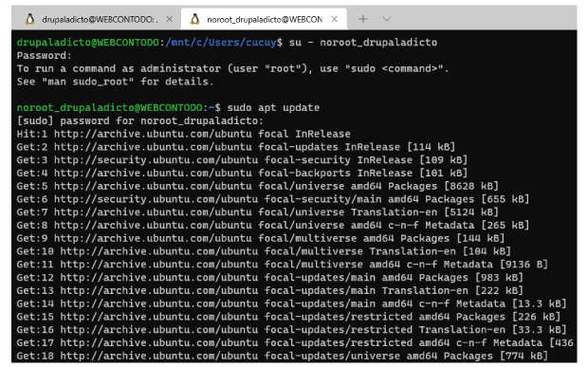Click the 'su - noroot_drupaladicto' command line

pos(227,43)
